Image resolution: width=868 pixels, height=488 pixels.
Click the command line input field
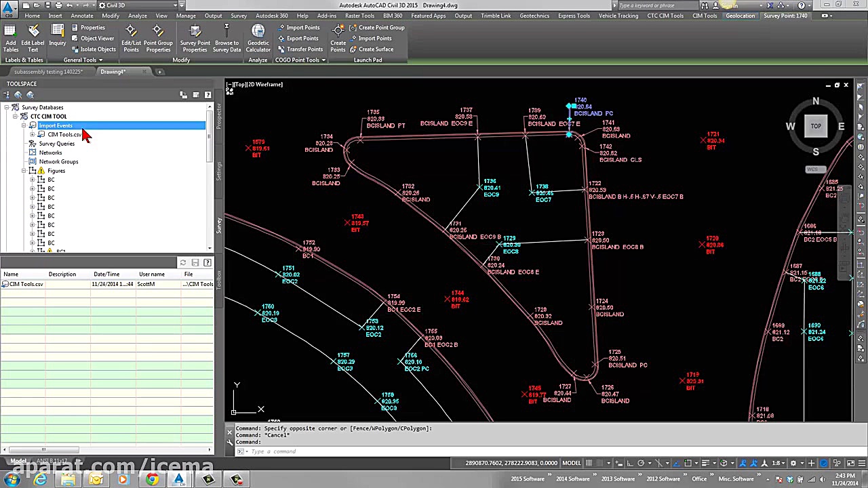(x=542, y=451)
